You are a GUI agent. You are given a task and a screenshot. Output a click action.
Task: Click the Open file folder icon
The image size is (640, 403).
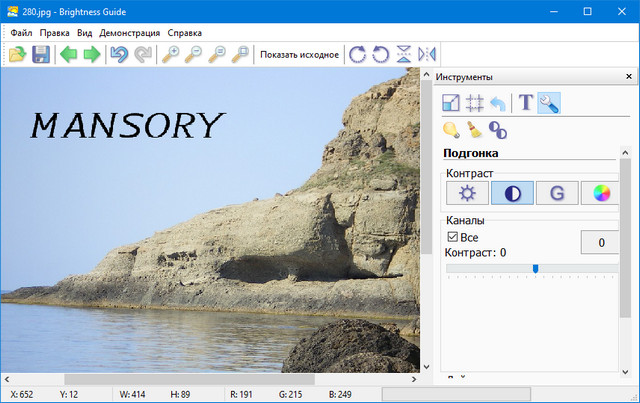tap(18, 54)
